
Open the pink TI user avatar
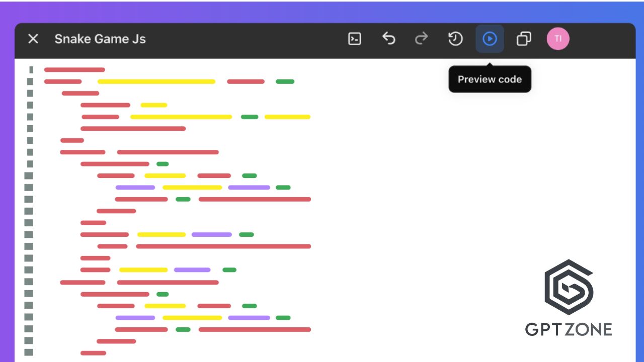(x=558, y=39)
